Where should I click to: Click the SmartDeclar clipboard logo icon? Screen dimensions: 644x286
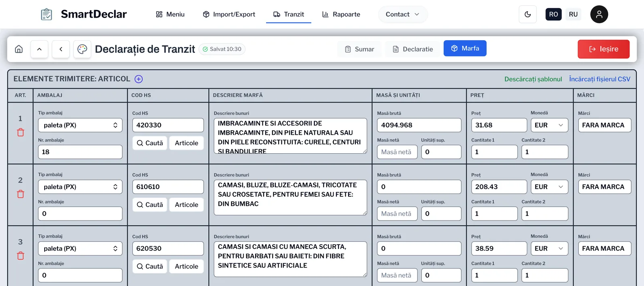click(47, 14)
